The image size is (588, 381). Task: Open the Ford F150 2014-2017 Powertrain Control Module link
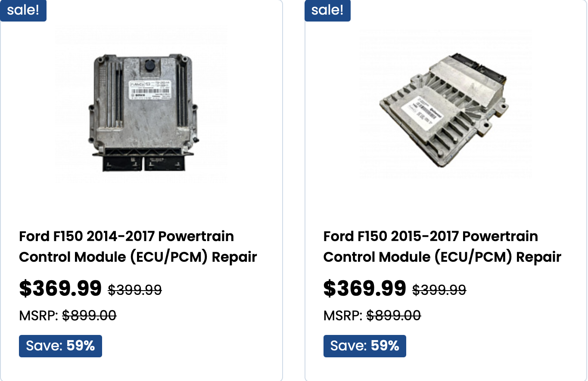138,247
